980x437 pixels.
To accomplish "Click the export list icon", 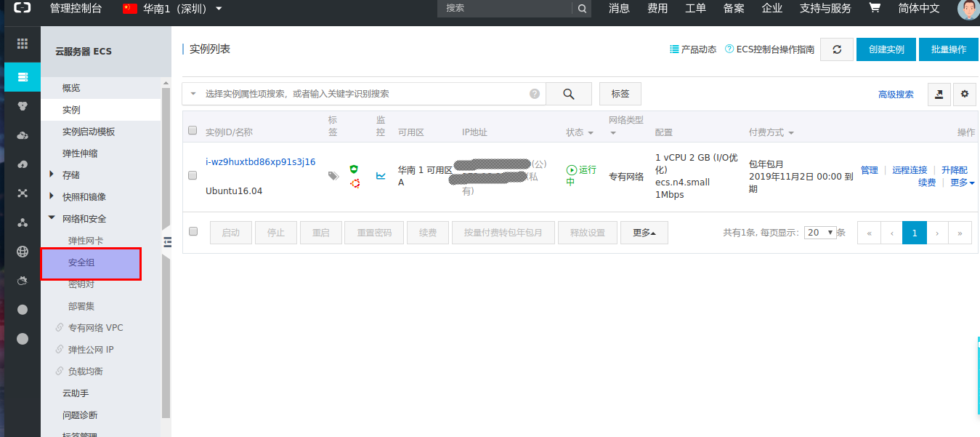I will [x=939, y=94].
